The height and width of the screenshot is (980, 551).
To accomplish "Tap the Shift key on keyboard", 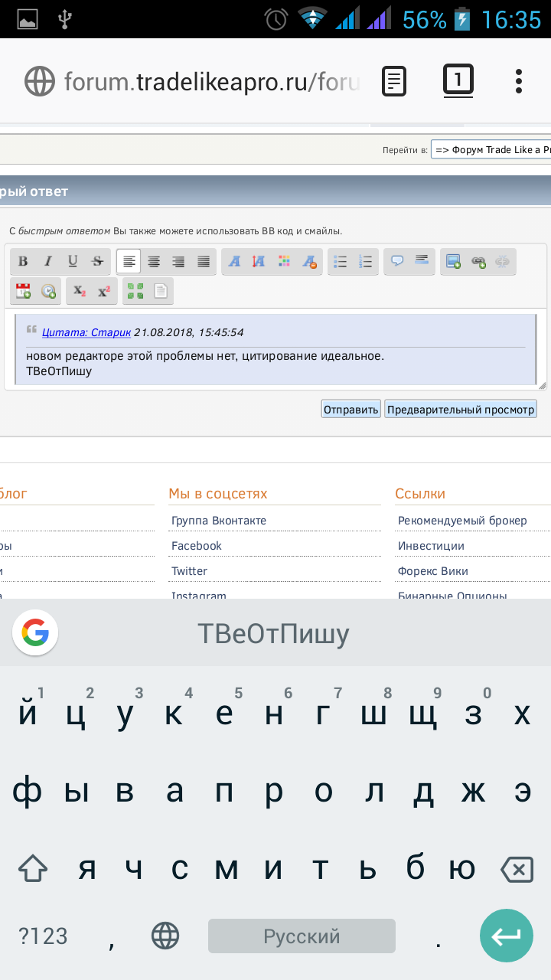I will 33,870.
